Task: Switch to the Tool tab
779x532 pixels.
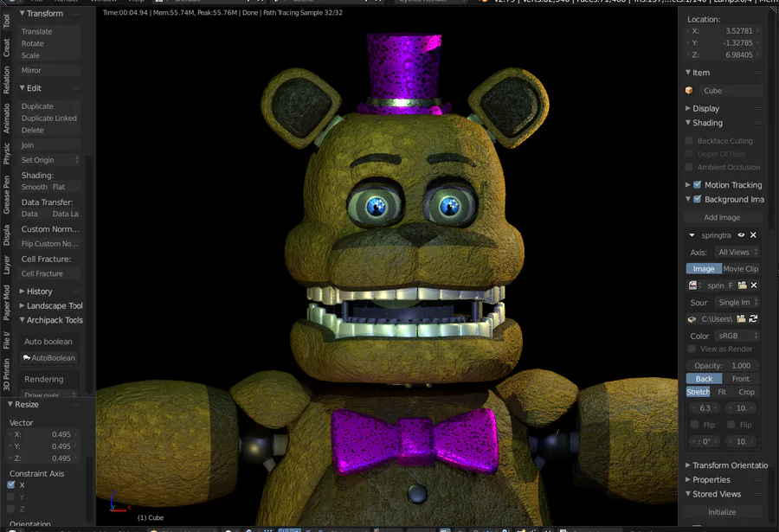Action: click(6, 21)
